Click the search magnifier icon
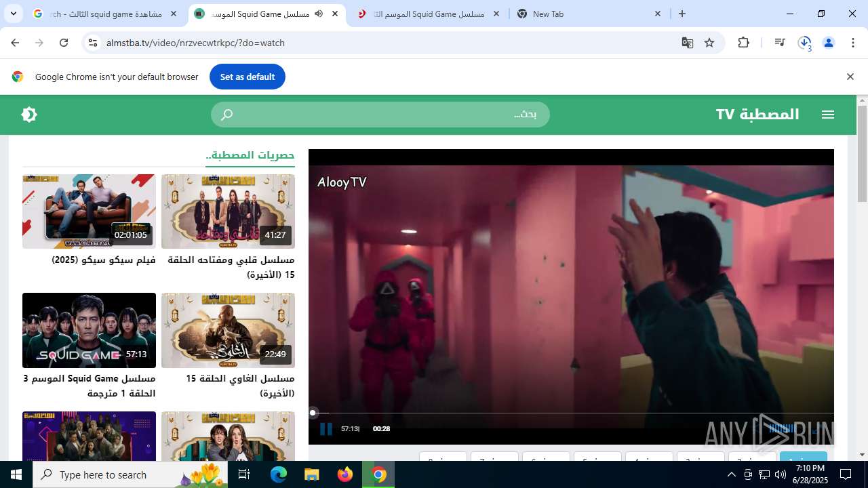Viewport: 868px width, 488px height. coord(227,115)
